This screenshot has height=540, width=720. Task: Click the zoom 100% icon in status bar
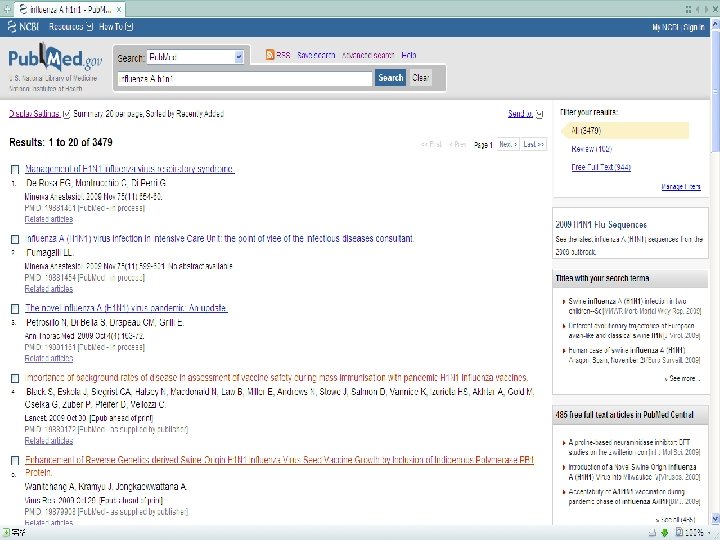[x=679, y=533]
